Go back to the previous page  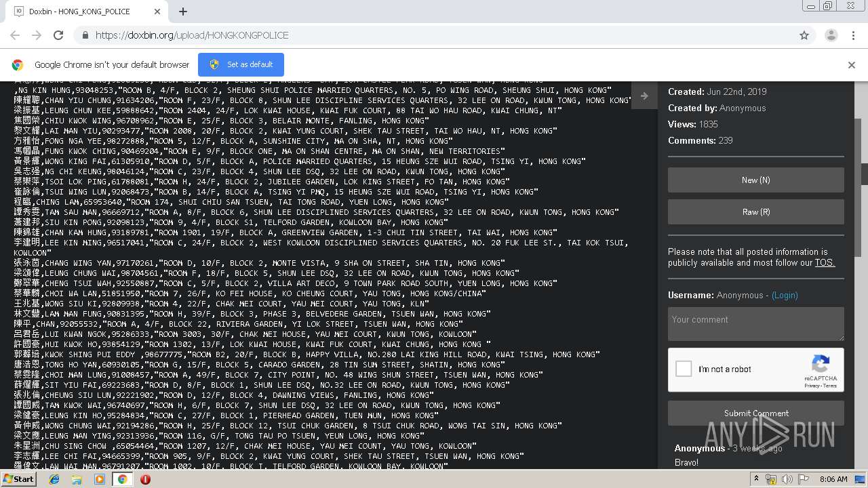[x=15, y=35]
